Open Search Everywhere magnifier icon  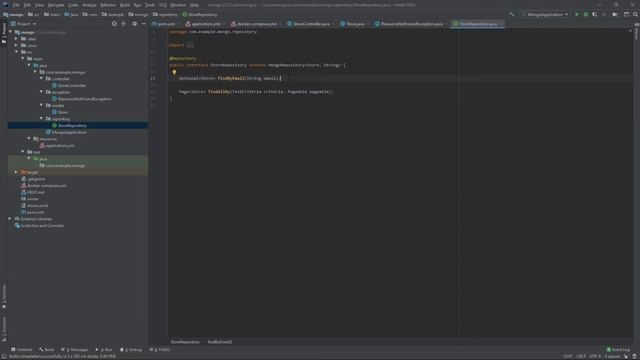pyautogui.click(x=635, y=14)
